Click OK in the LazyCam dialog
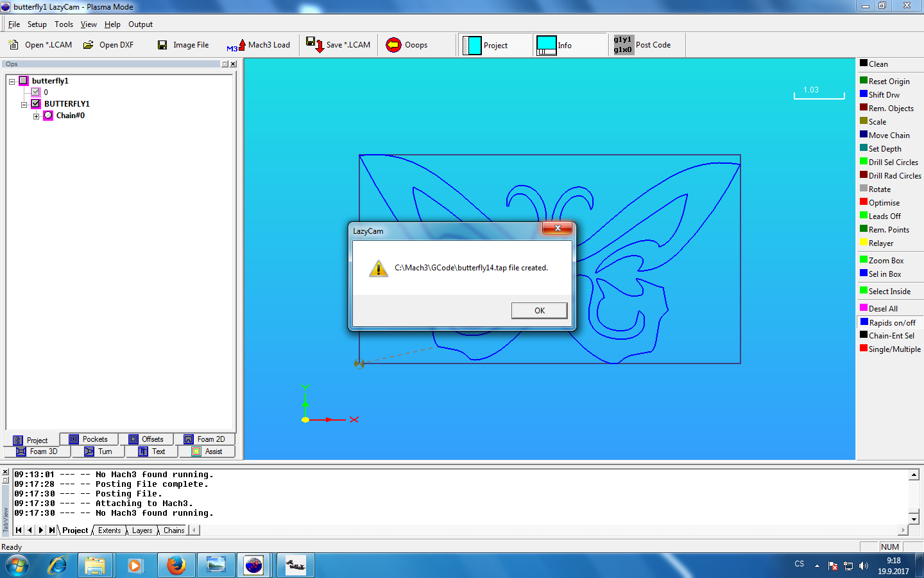Viewport: 924px width, 578px height. pyautogui.click(x=539, y=311)
